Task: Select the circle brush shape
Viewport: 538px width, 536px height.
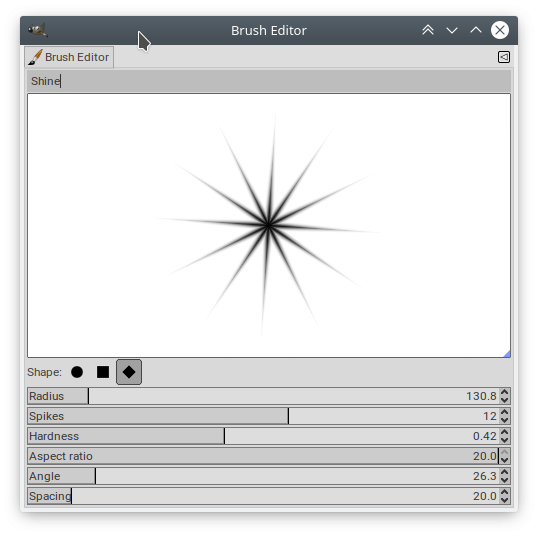Action: click(x=77, y=372)
